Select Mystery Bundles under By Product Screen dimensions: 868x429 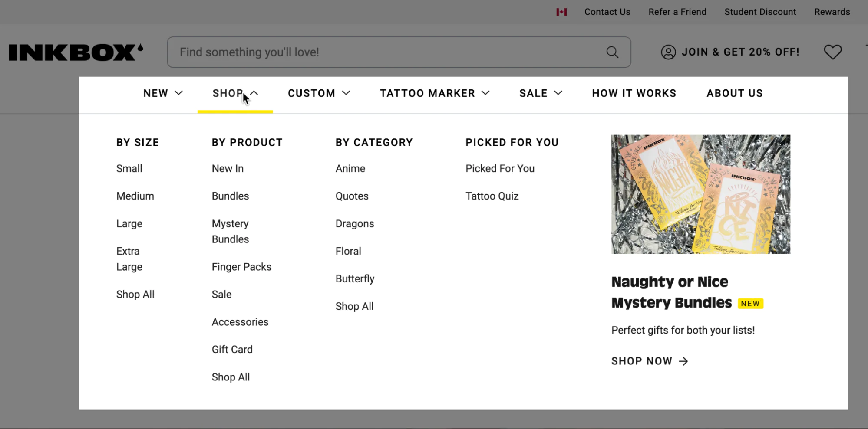click(x=230, y=231)
